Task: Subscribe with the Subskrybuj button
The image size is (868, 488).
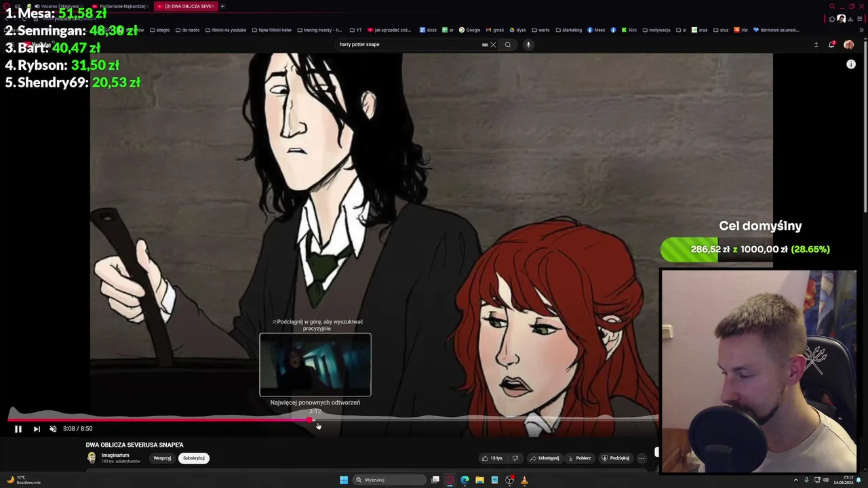Action: pos(193,458)
